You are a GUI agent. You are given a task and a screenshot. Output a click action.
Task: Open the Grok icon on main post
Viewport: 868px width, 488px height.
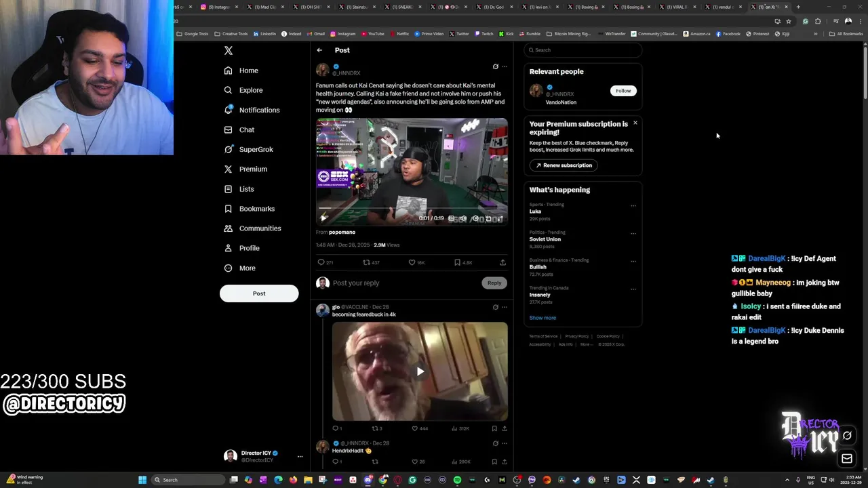tap(495, 66)
